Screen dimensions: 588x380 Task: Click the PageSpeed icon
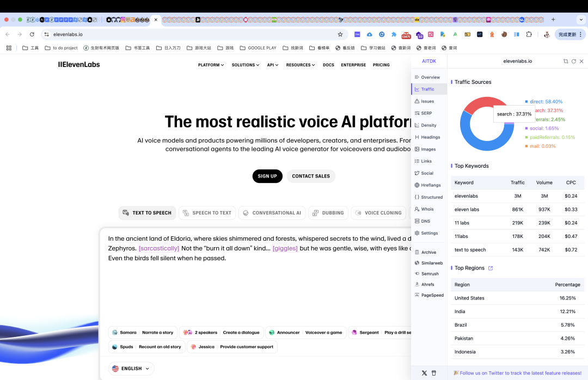tap(417, 295)
